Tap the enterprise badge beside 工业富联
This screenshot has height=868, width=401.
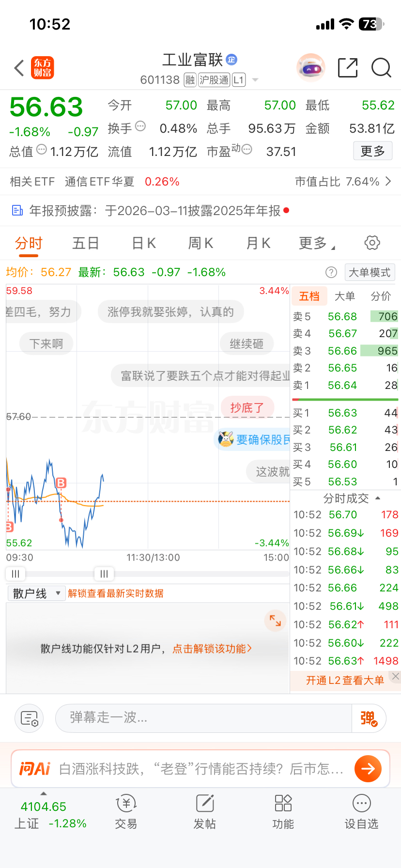pos(231,59)
